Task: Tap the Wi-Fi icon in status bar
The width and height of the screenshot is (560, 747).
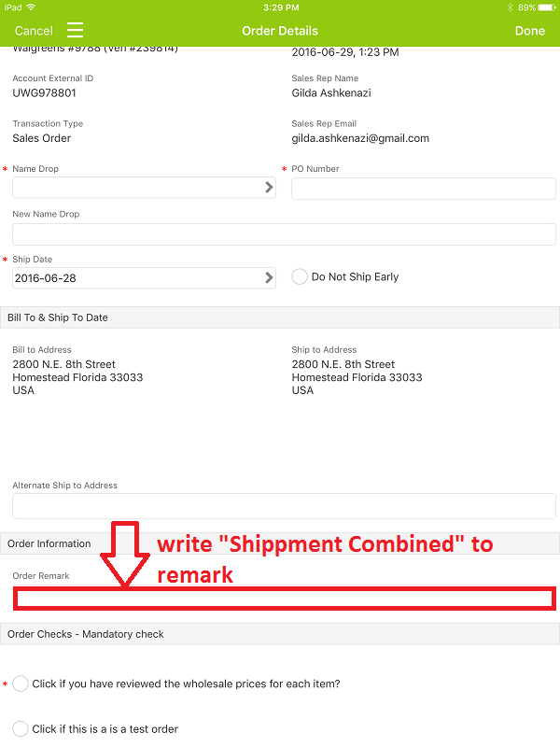Action: click(31, 7)
